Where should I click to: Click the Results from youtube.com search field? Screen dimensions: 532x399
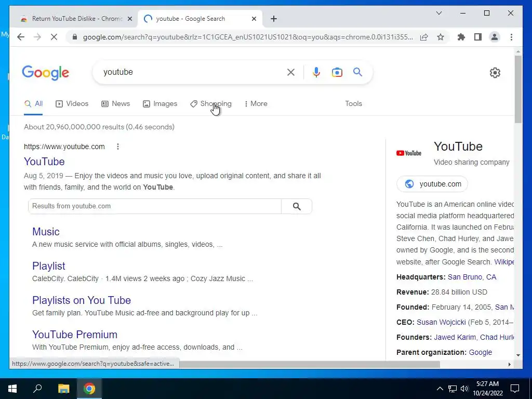pyautogui.click(x=155, y=206)
